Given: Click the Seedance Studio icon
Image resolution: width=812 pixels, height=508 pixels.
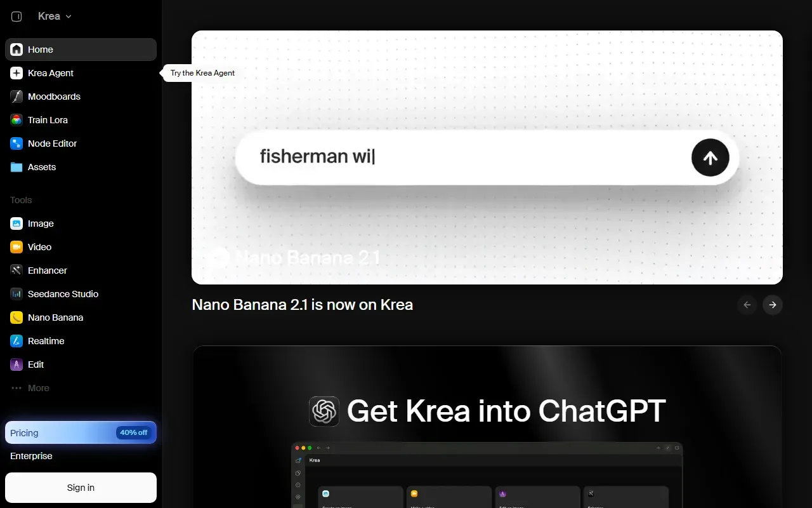Looking at the screenshot, I should coord(16,294).
